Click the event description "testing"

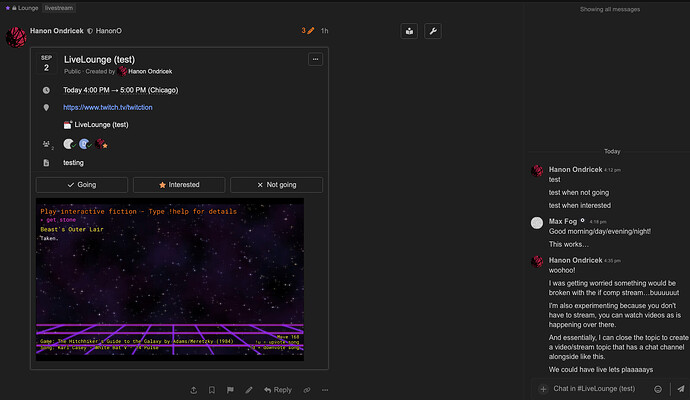73,163
